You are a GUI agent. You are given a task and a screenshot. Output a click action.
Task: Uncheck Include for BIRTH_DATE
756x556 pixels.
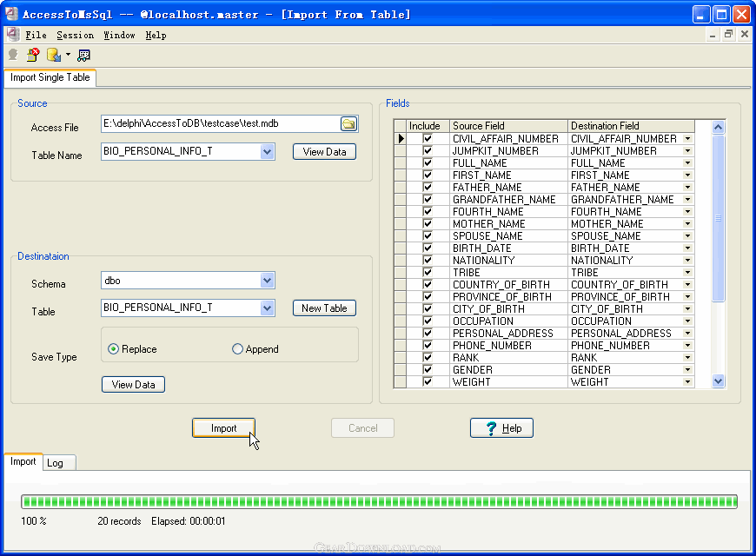[428, 248]
